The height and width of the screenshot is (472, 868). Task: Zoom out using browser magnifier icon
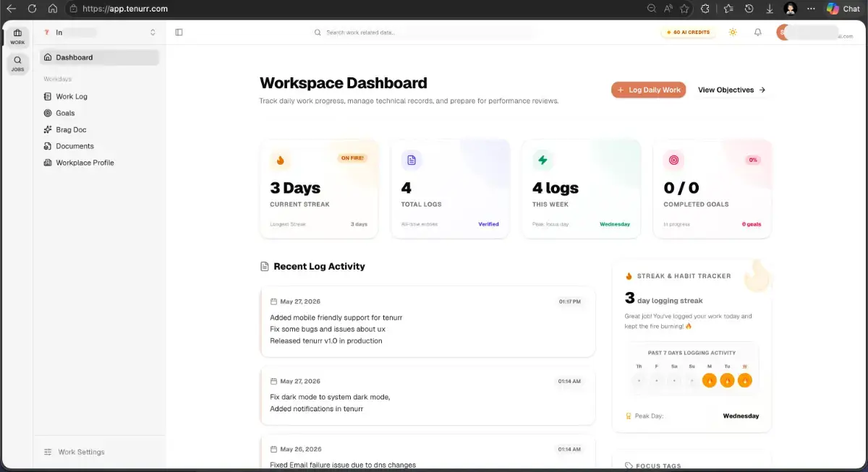tap(652, 9)
